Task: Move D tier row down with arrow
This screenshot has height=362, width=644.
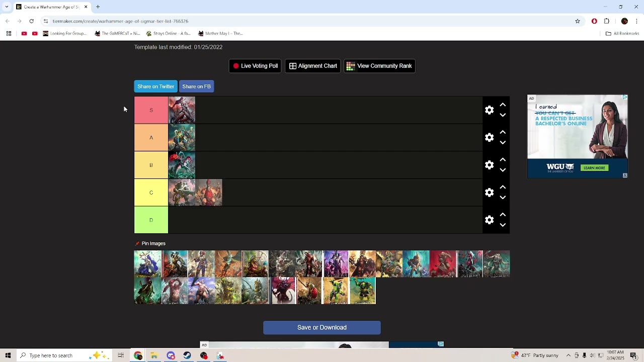Action: point(503,225)
